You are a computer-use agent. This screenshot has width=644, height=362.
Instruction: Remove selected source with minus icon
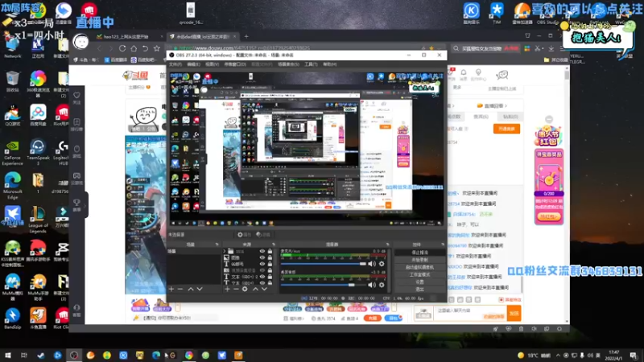click(236, 290)
